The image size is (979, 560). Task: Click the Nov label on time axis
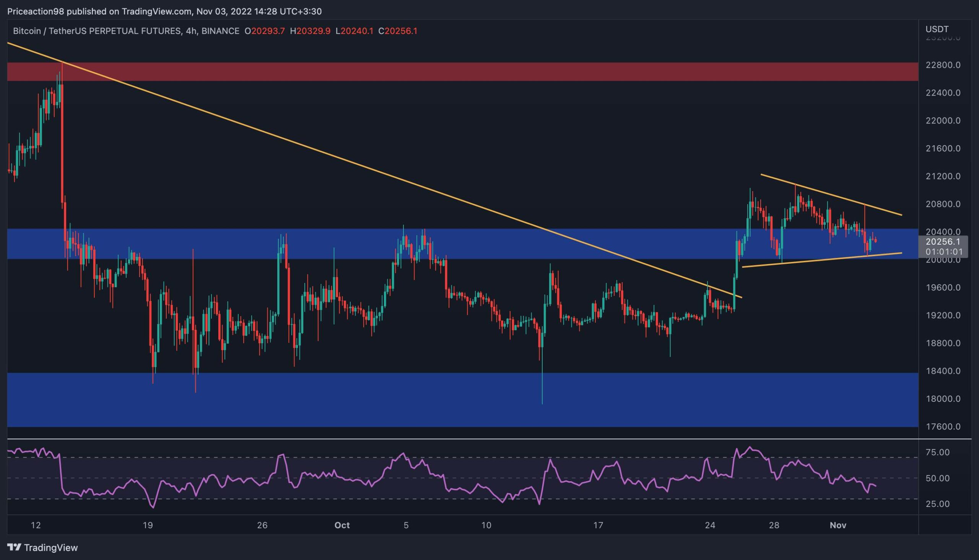point(838,525)
